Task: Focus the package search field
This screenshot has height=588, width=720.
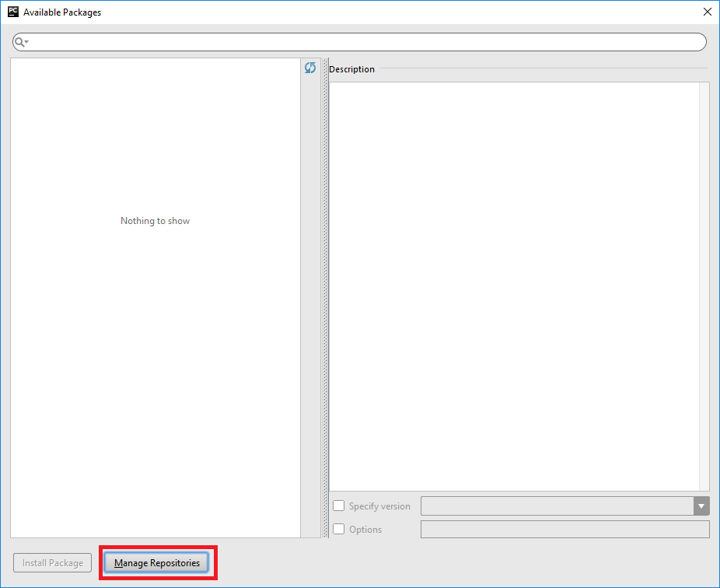Action: pos(365,42)
